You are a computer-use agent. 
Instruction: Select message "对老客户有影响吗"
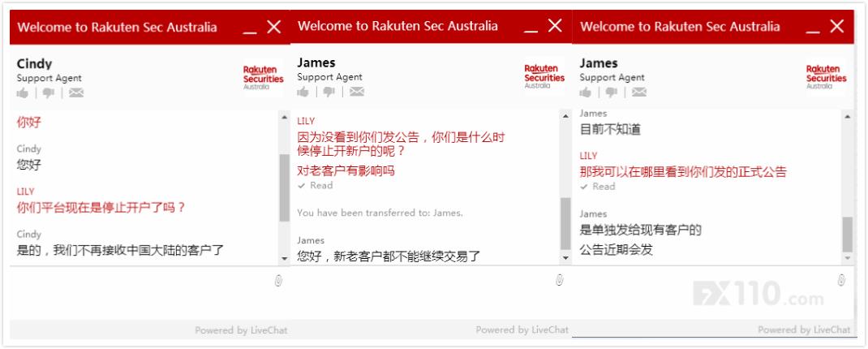point(346,170)
